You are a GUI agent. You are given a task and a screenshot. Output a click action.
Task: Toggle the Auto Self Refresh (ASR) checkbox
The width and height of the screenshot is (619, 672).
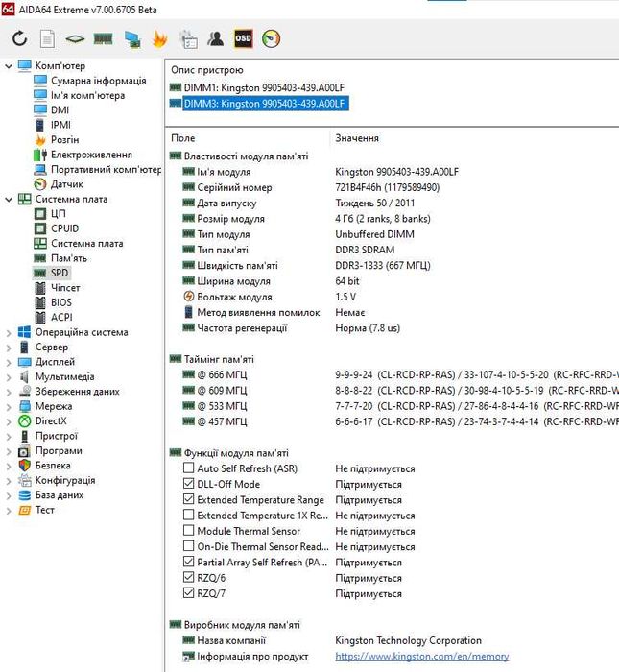(188, 468)
